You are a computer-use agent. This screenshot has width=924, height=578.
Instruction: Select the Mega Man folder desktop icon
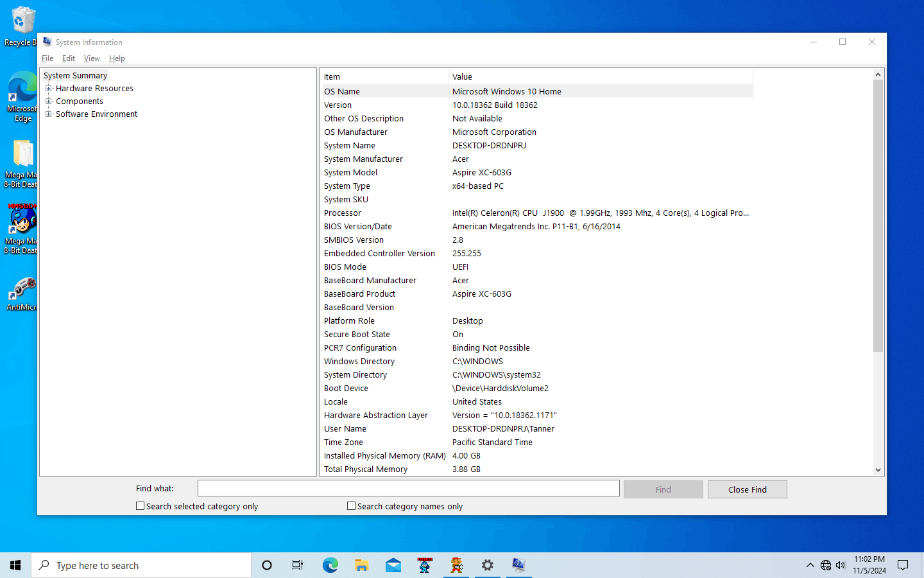coord(22,164)
